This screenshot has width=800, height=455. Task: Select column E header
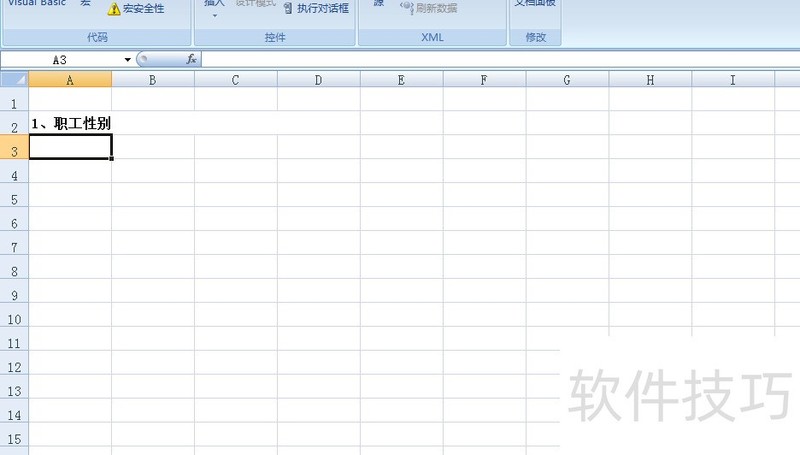[x=402, y=80]
